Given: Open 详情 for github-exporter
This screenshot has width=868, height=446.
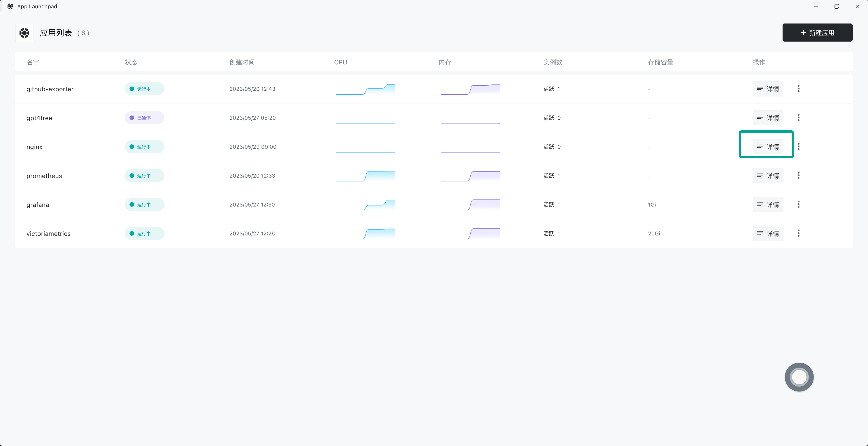Looking at the screenshot, I should [768, 89].
